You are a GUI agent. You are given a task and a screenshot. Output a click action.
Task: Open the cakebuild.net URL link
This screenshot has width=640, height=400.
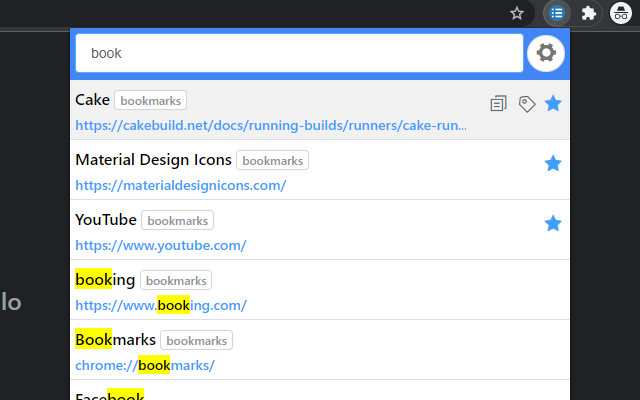270,125
